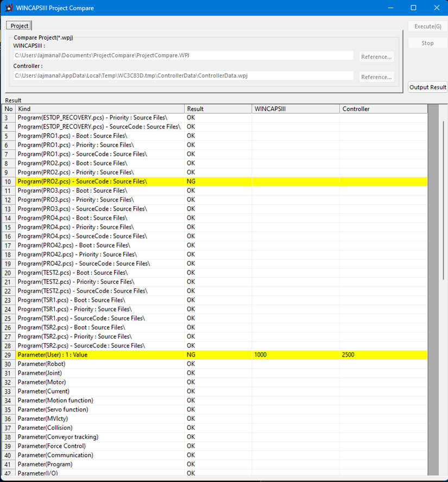
Task: Select row Program(PRO3.pcs) - Priority
Action: click(x=214, y=200)
